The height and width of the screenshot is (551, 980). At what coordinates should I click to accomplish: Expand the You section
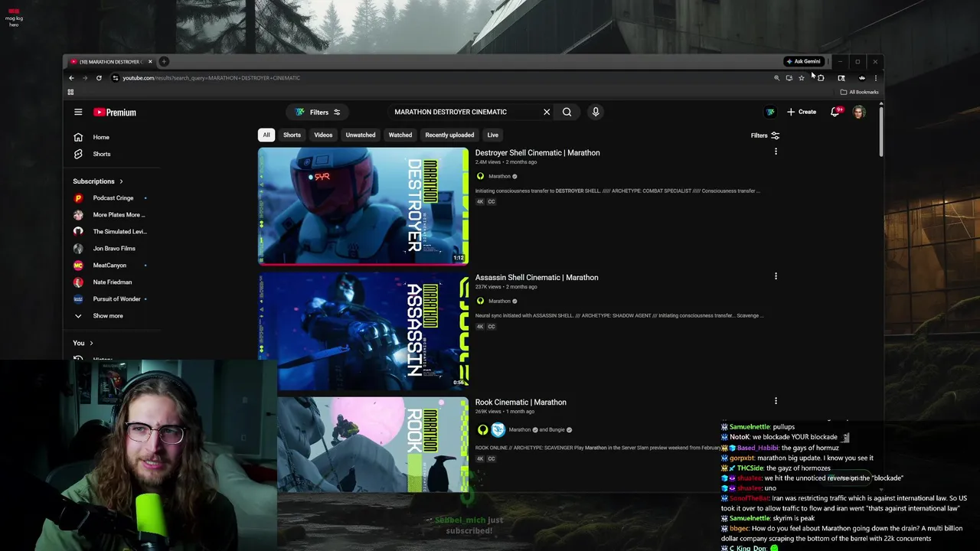click(x=83, y=343)
